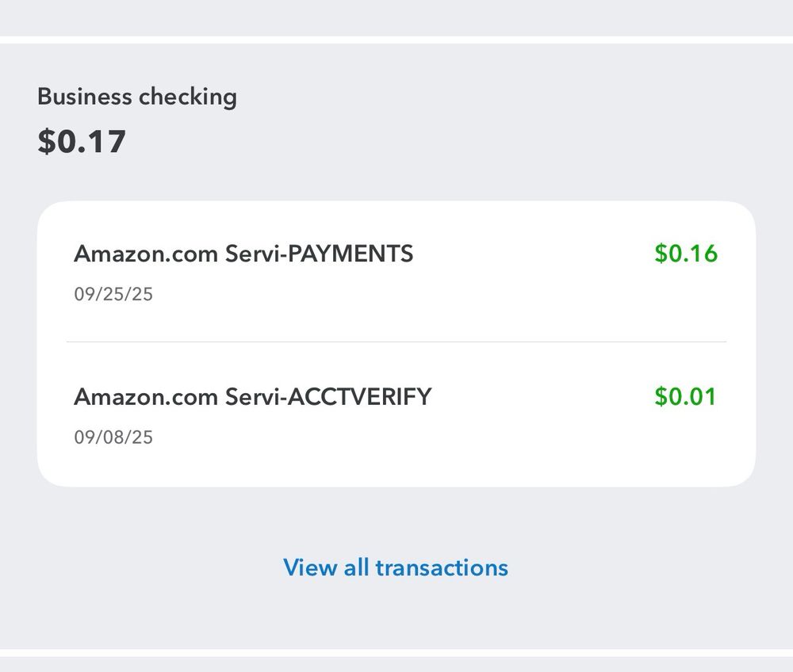Image resolution: width=793 pixels, height=672 pixels.
Task: Select the 09/25/25 transaction date
Action: tap(113, 295)
